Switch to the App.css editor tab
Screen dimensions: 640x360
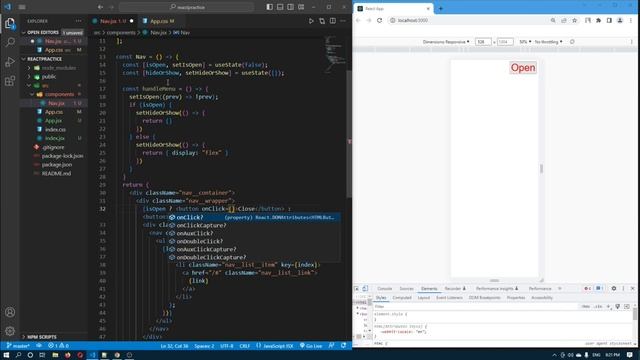[162, 21]
